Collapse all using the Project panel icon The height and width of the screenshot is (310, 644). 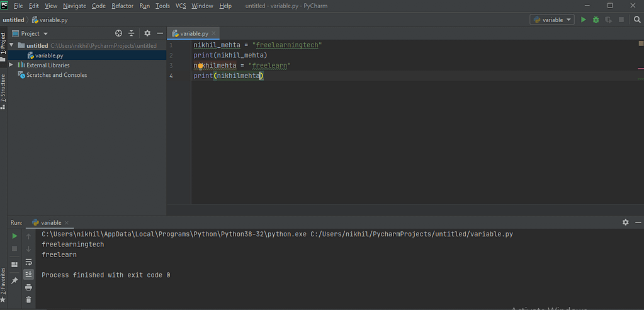point(132,33)
